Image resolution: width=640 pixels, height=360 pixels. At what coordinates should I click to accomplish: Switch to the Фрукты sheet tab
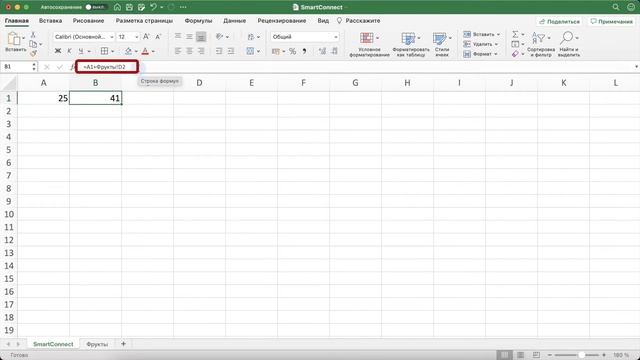[97, 344]
